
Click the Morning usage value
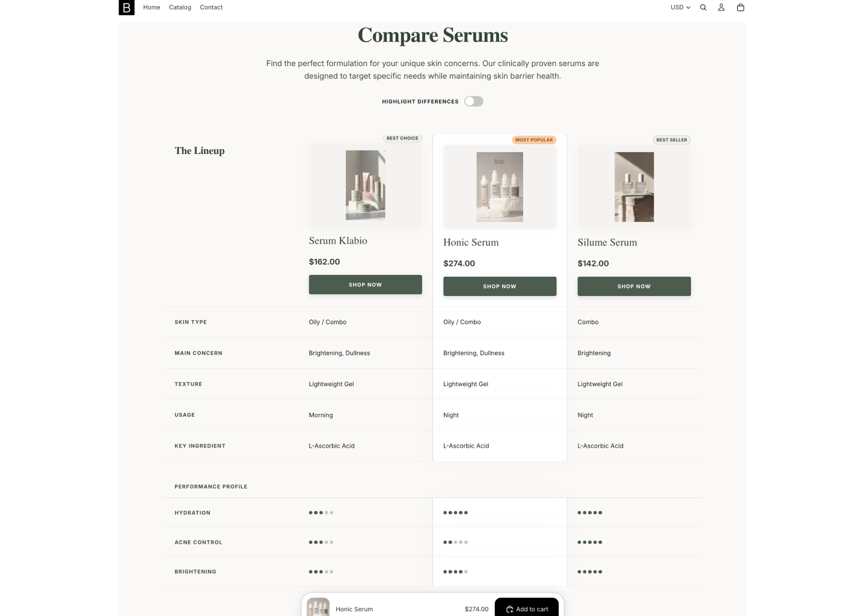click(321, 415)
